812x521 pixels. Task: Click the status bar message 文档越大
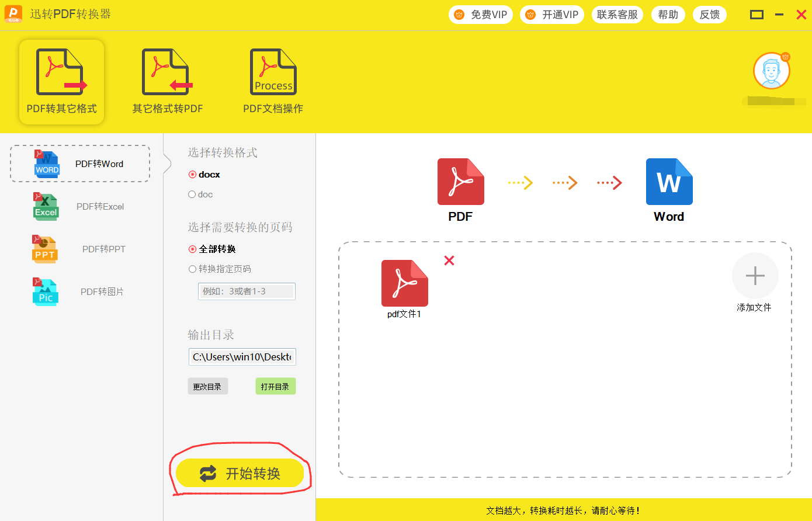tap(564, 510)
